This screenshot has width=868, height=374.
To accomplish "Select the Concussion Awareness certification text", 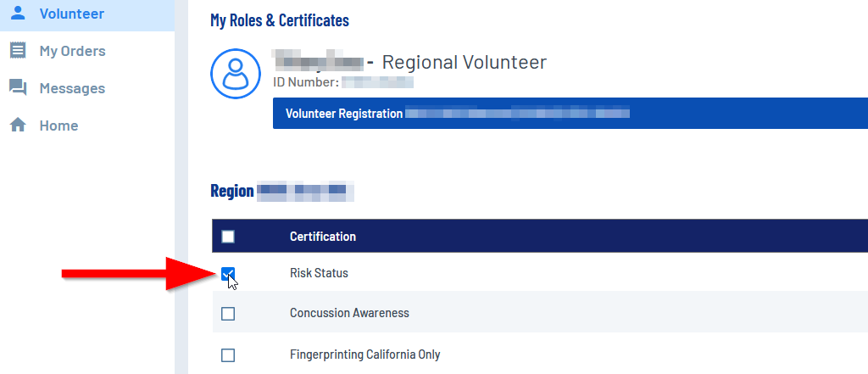I will 349,313.
